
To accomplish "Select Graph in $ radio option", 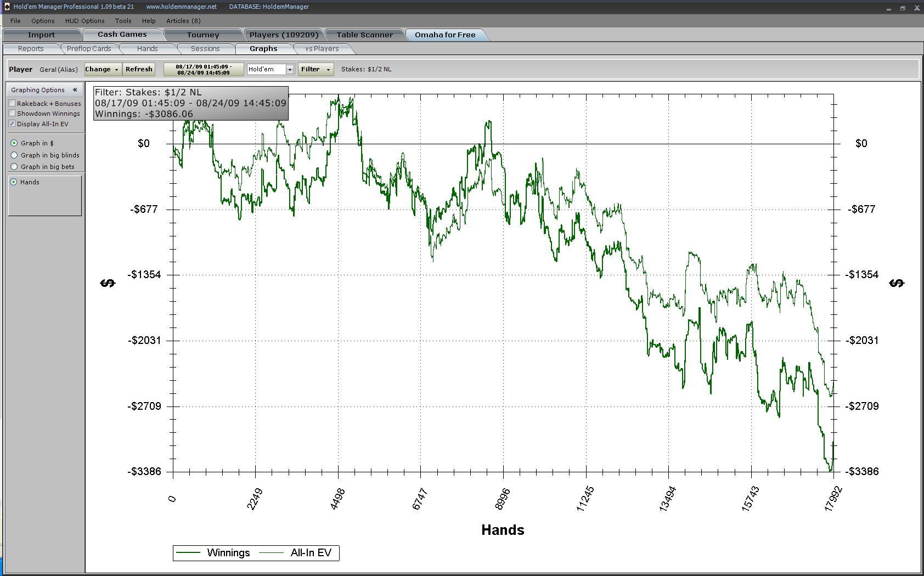I will [14, 143].
